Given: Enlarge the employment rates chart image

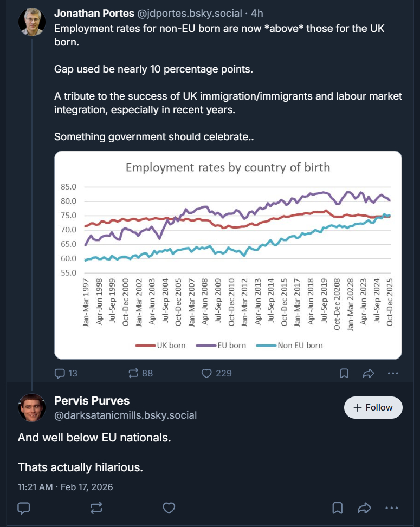Looking at the screenshot, I should 228,255.
